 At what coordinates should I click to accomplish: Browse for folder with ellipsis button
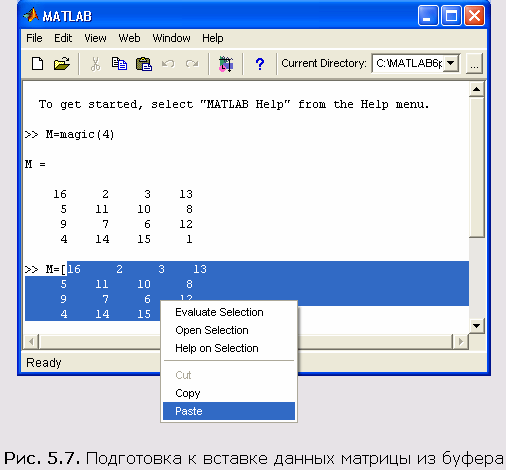pyautogui.click(x=474, y=63)
